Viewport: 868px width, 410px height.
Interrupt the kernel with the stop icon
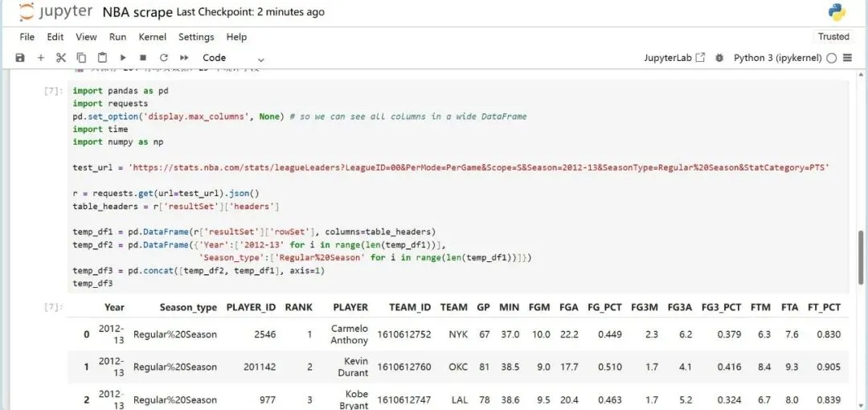point(143,58)
